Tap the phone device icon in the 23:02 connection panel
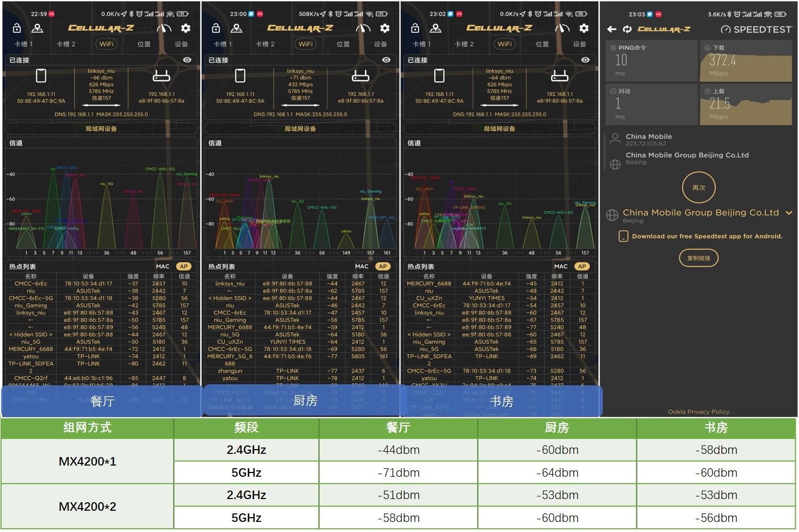Viewport: 799px width, 532px height. click(x=439, y=75)
